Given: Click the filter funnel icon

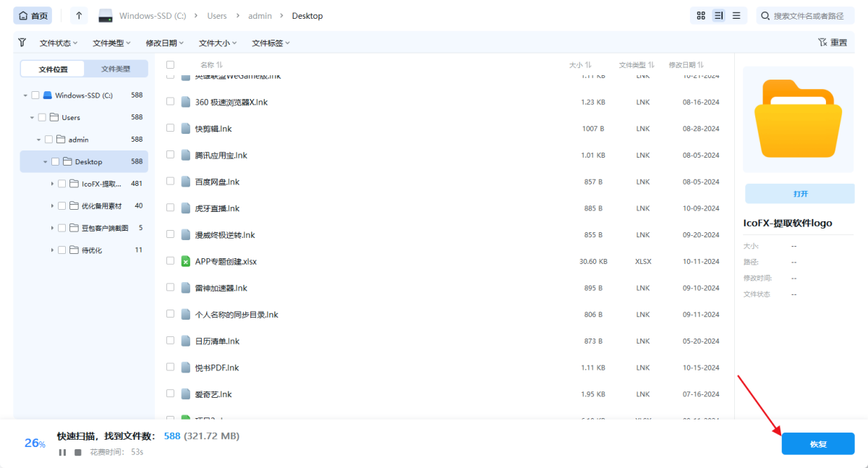Looking at the screenshot, I should (x=22, y=43).
